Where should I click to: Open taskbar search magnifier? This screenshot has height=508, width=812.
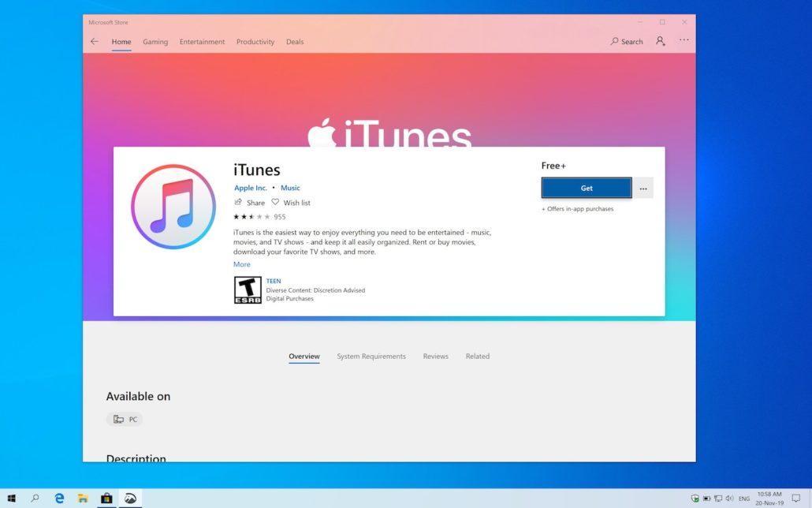(35, 499)
